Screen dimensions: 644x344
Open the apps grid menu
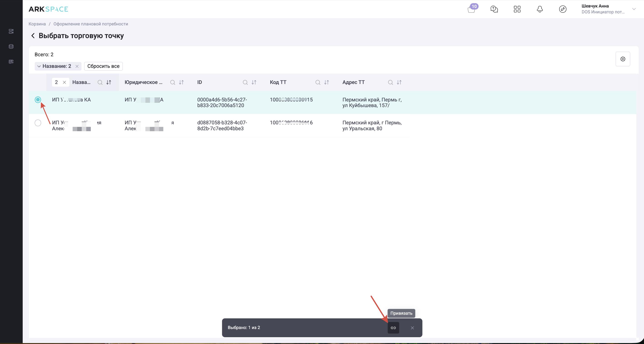(517, 9)
